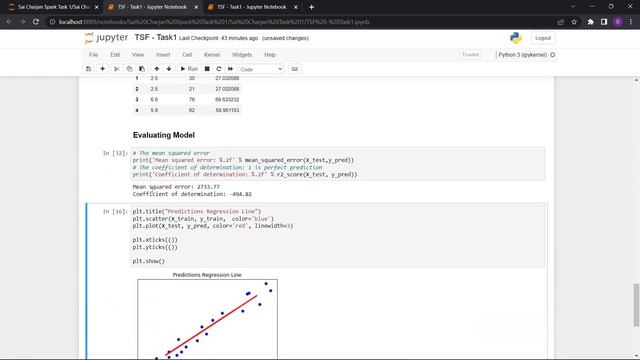
Task: Share the page with the share icon
Action: pyautogui.click(x=560, y=22)
